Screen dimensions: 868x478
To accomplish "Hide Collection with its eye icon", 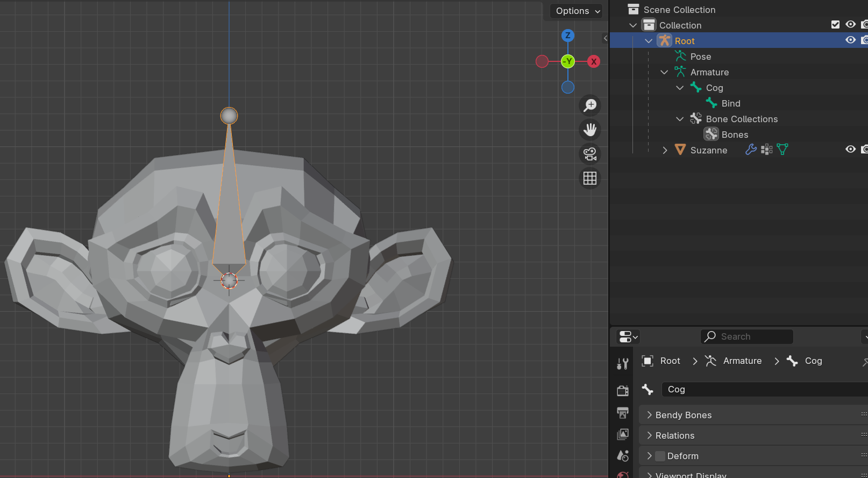I will click(850, 24).
